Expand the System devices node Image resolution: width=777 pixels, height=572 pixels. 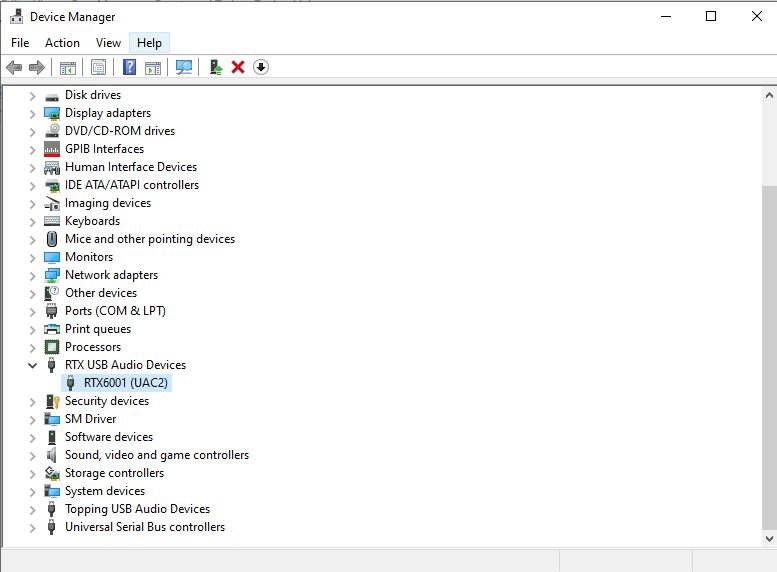33,492
